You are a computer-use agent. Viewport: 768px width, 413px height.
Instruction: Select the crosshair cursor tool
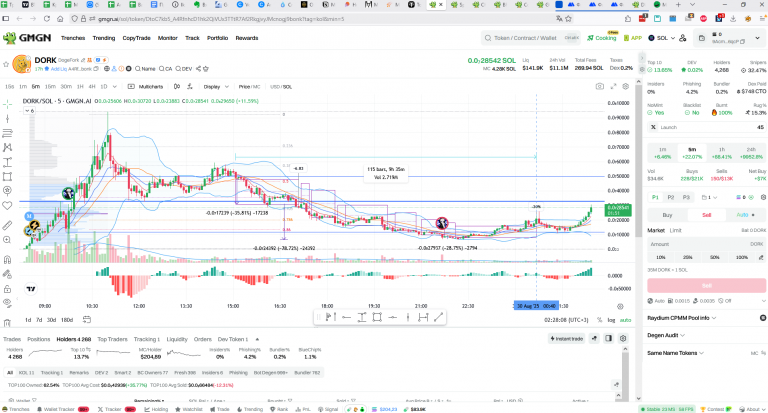coord(7,104)
